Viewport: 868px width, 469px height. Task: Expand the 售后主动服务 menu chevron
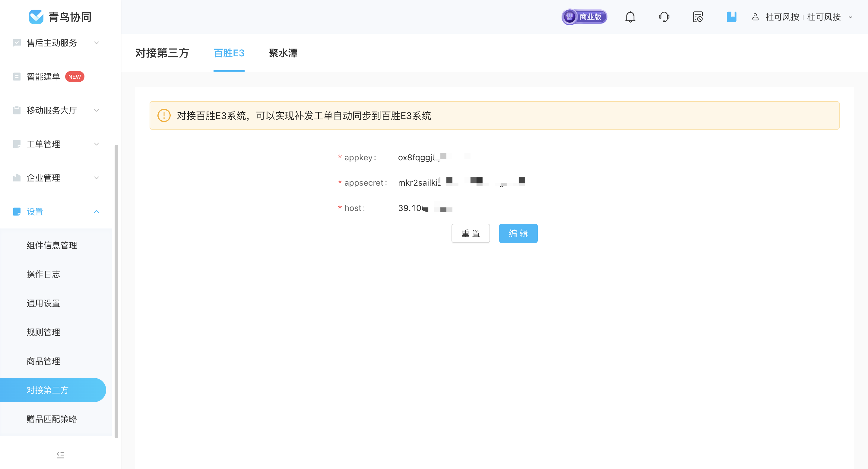[x=97, y=43]
